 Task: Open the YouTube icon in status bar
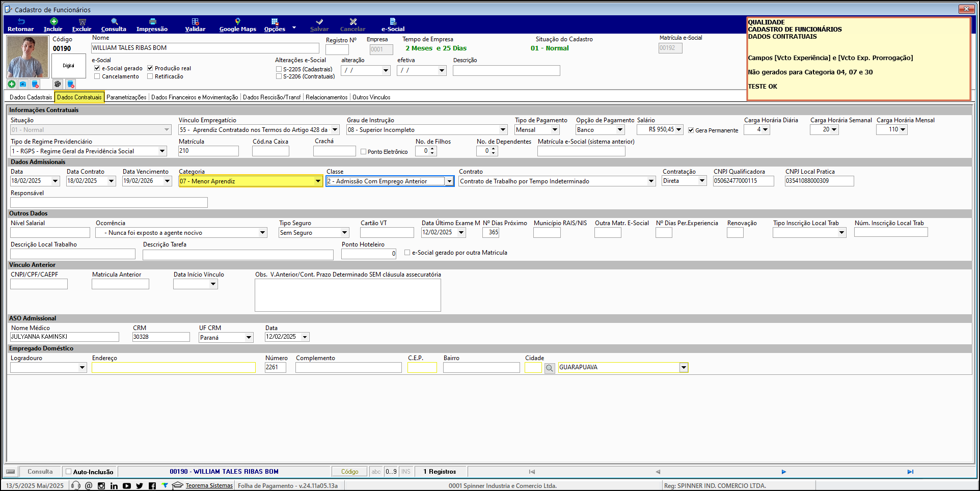[x=127, y=486]
